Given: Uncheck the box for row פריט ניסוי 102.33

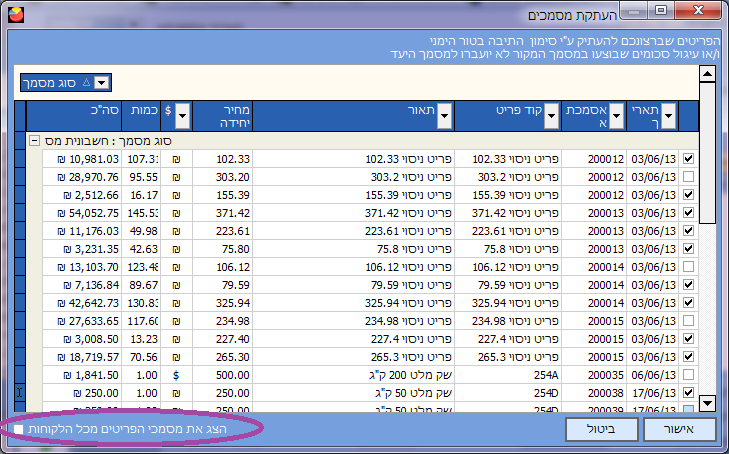Looking at the screenshot, I should (x=688, y=158).
